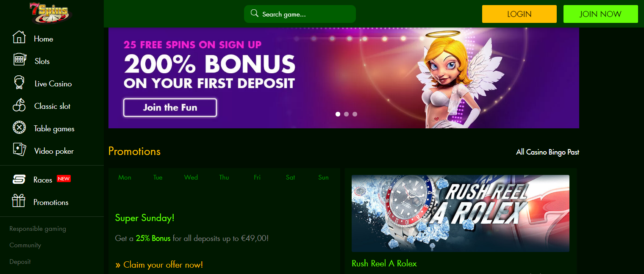Click the Join the Fun banner button

(x=170, y=108)
